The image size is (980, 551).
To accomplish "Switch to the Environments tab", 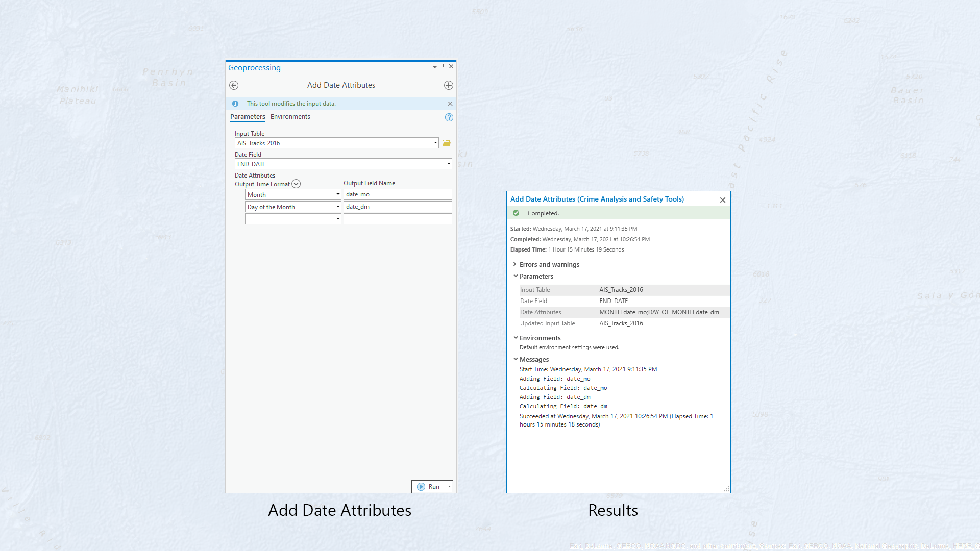I will (x=290, y=116).
